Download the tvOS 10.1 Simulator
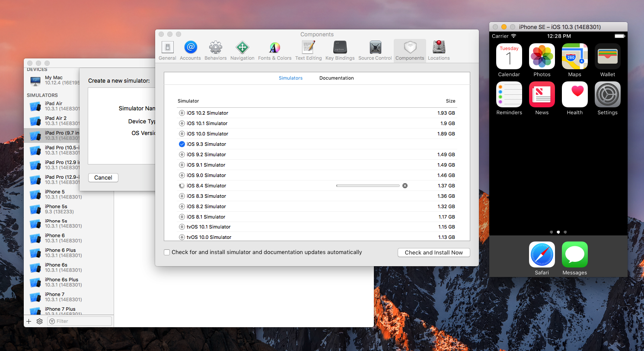 [182, 227]
